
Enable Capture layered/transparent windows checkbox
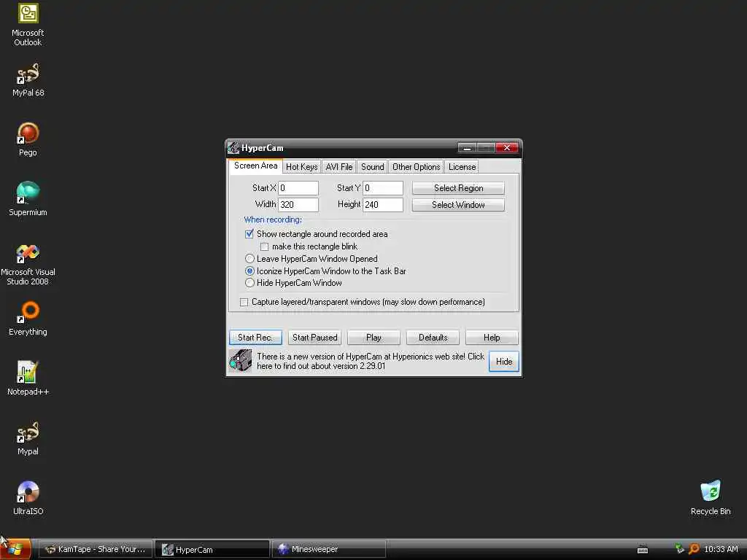coord(244,302)
